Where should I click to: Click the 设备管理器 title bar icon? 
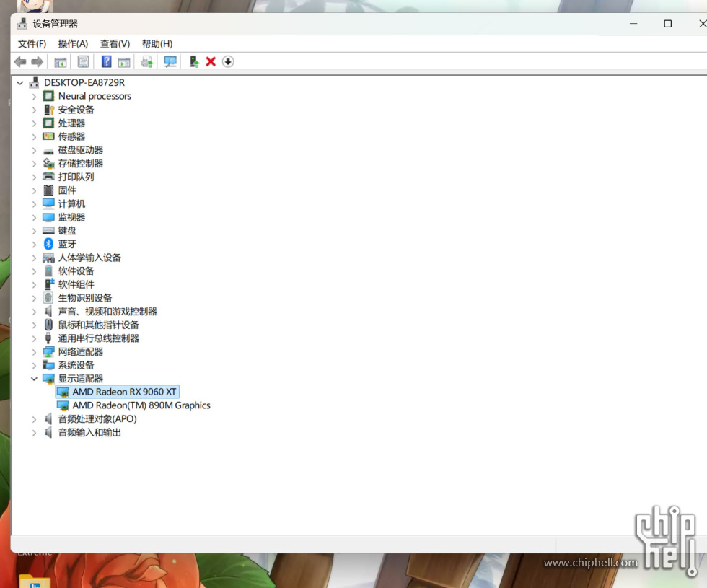click(22, 23)
